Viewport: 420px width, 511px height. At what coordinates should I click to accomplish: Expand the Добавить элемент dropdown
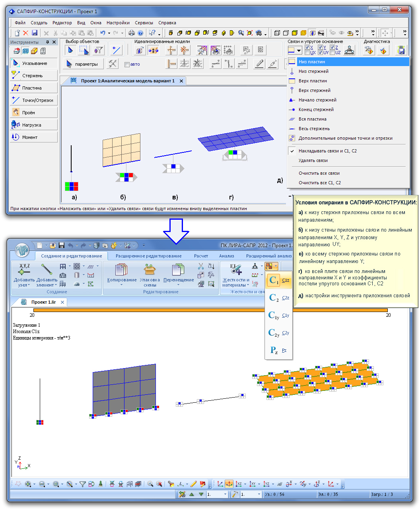(x=56, y=285)
